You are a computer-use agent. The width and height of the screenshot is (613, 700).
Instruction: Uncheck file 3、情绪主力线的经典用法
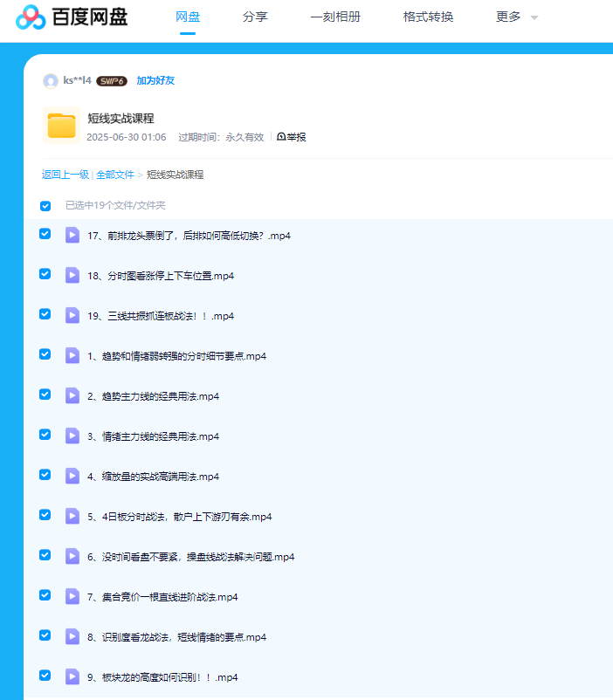pyautogui.click(x=45, y=435)
